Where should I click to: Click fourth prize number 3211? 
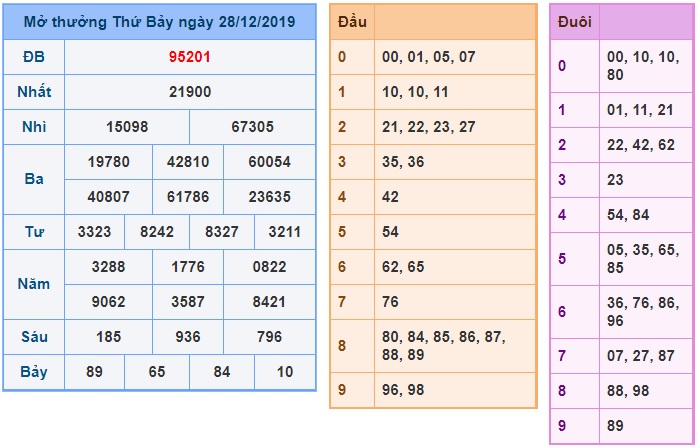click(x=284, y=232)
